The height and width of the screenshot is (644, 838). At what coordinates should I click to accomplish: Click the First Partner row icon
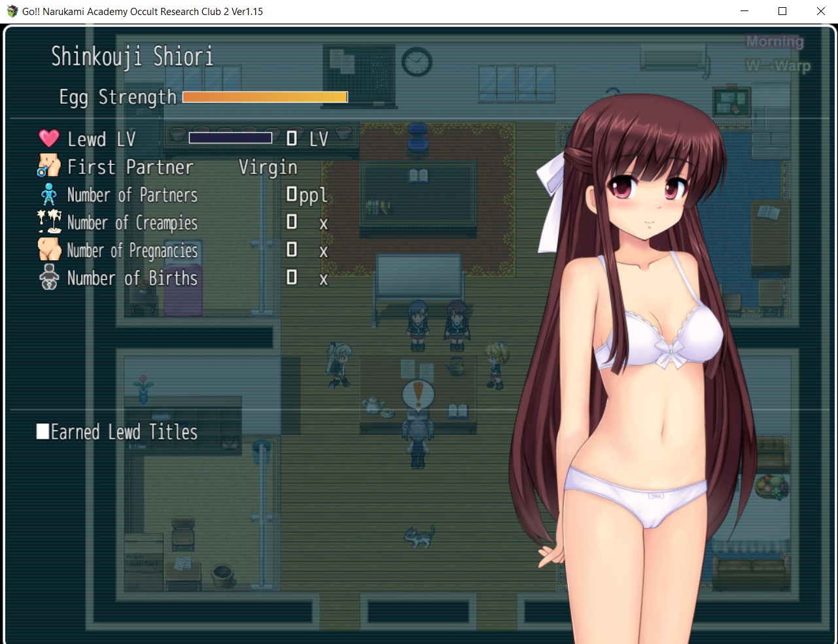48,165
